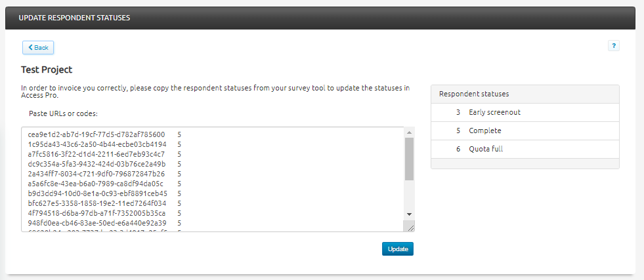Select the Early screenout status row
Screen dimensions: 644x280
(x=525, y=112)
